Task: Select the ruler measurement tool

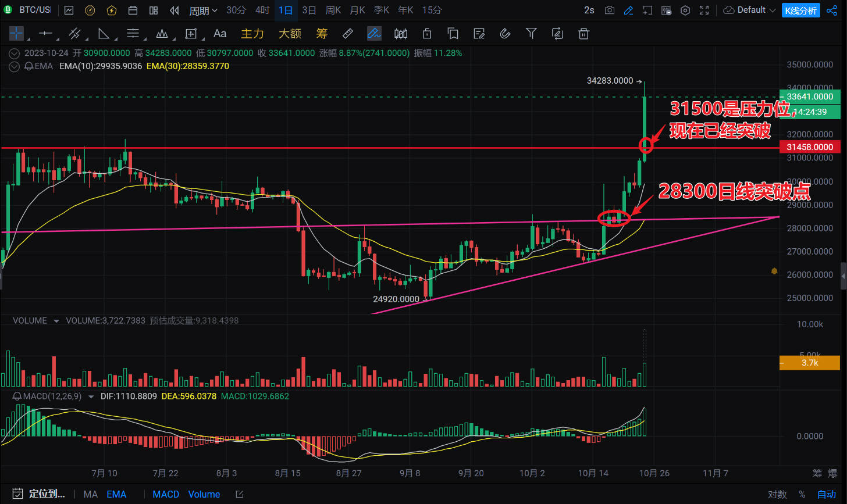Action: pos(347,33)
